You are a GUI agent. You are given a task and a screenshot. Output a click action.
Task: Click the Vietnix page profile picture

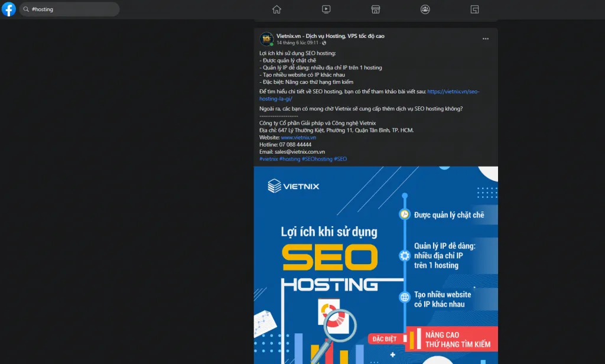tap(266, 39)
